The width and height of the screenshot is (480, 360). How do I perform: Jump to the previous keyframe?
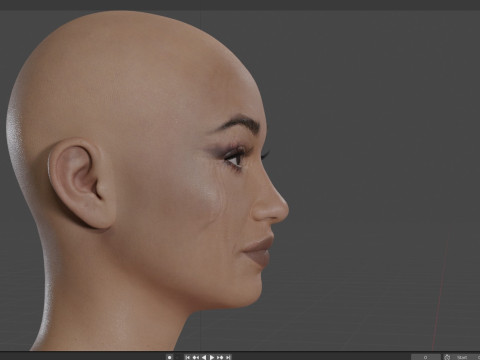(196, 357)
